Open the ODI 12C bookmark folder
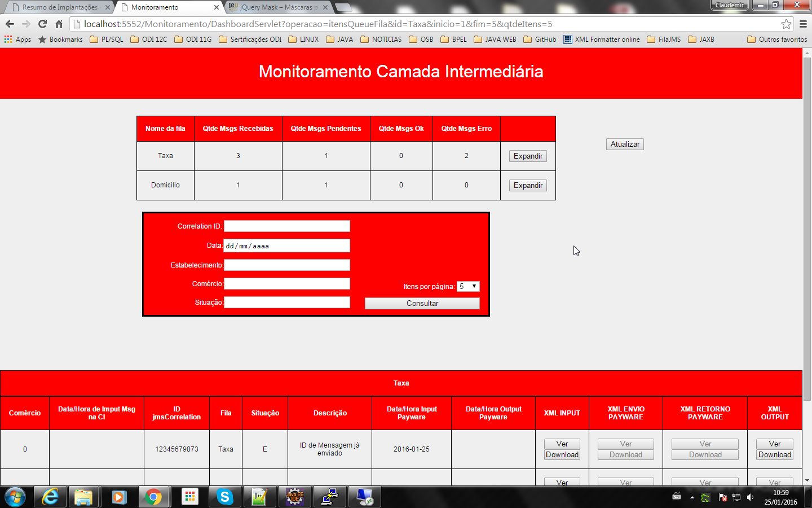Image resolution: width=812 pixels, height=508 pixels. click(149, 40)
